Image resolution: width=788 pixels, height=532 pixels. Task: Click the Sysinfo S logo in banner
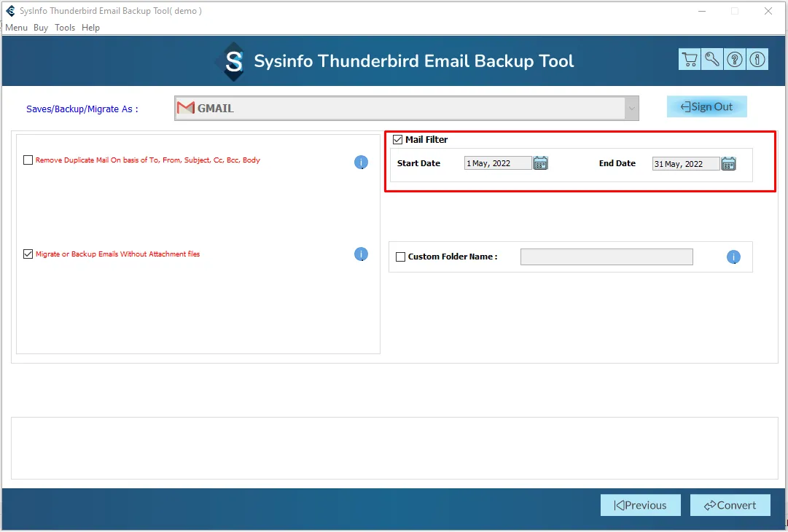233,61
